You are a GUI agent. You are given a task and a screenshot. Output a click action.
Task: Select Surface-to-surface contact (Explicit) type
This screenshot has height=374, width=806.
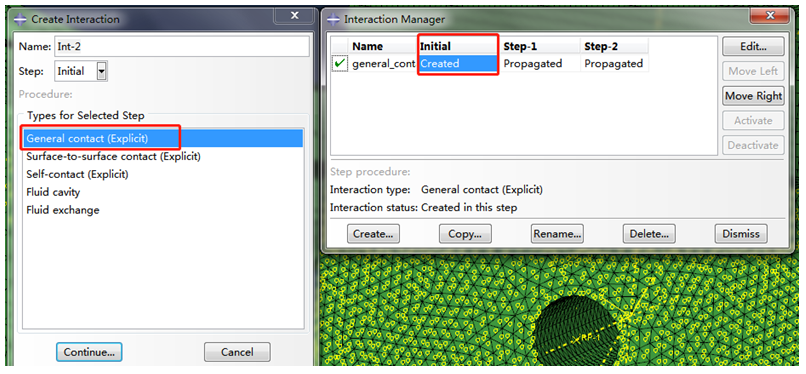pyautogui.click(x=163, y=156)
